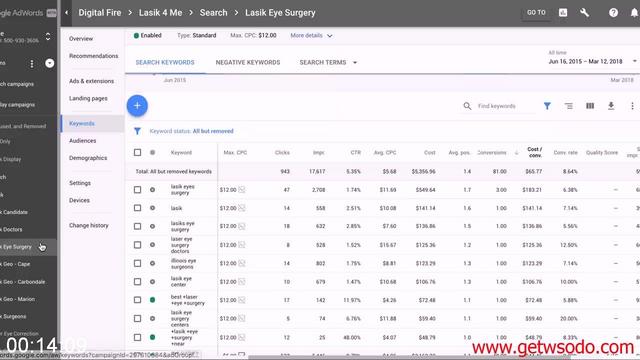Toggle the select all keywords checkbox
This screenshot has width=640, height=360.
pos(138,152)
